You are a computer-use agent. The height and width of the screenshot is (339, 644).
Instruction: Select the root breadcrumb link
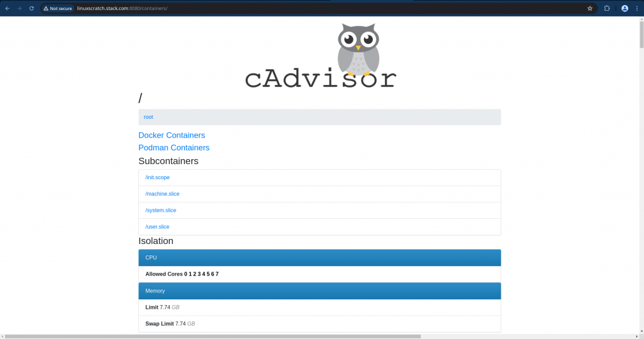point(148,117)
